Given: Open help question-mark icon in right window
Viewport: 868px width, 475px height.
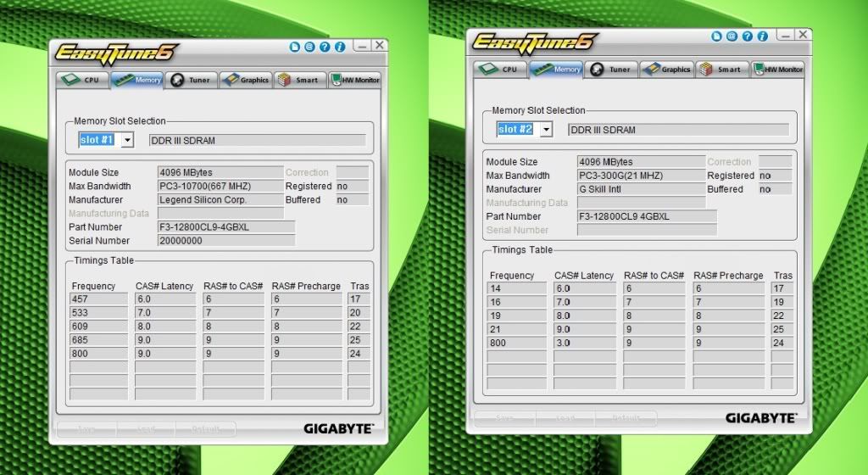Looking at the screenshot, I should [748, 36].
